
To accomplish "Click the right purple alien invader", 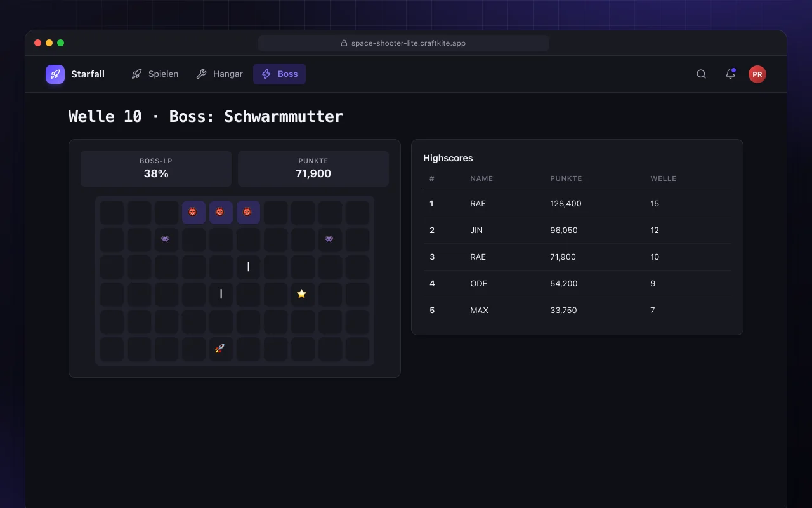I will point(329,239).
